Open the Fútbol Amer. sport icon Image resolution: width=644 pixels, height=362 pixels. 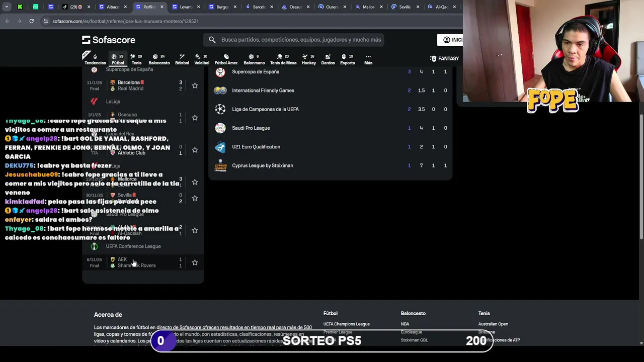coord(226,59)
